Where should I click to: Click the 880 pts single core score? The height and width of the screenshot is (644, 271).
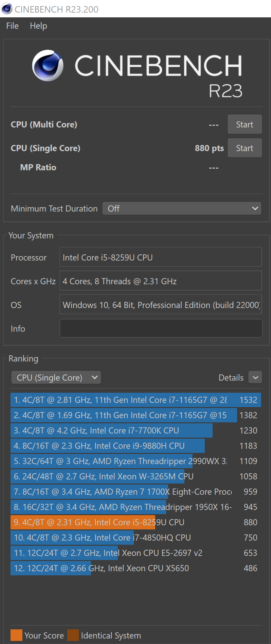(x=209, y=148)
